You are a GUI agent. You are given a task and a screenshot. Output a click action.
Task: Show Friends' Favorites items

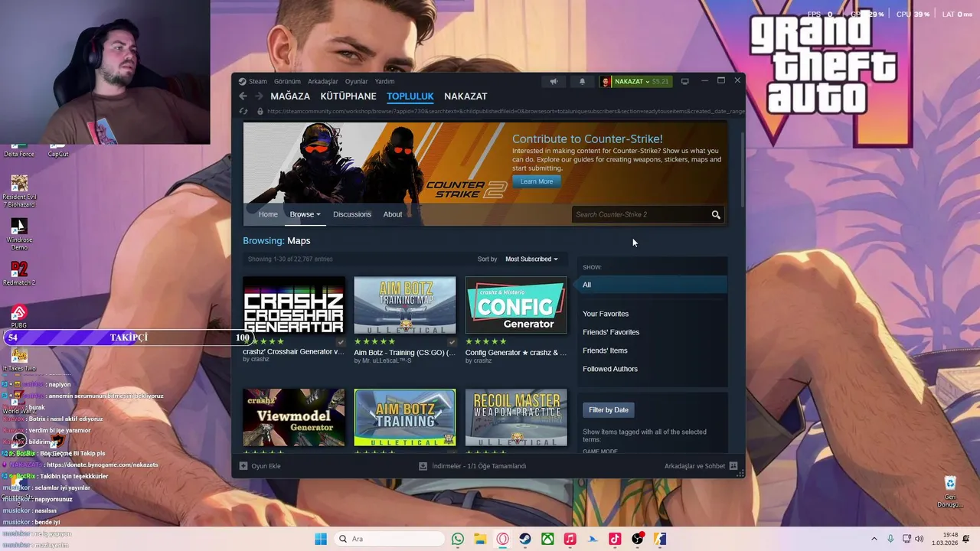click(x=611, y=332)
